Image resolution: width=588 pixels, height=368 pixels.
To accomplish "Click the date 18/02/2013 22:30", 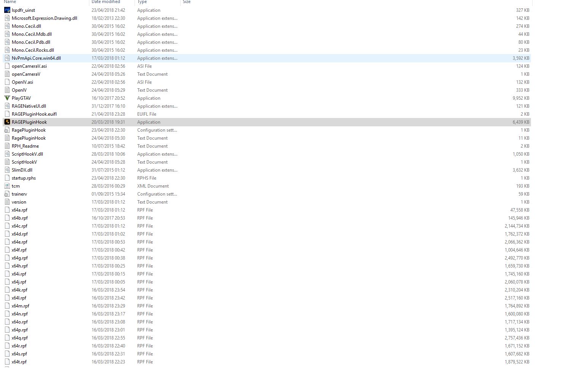I will 108,18.
